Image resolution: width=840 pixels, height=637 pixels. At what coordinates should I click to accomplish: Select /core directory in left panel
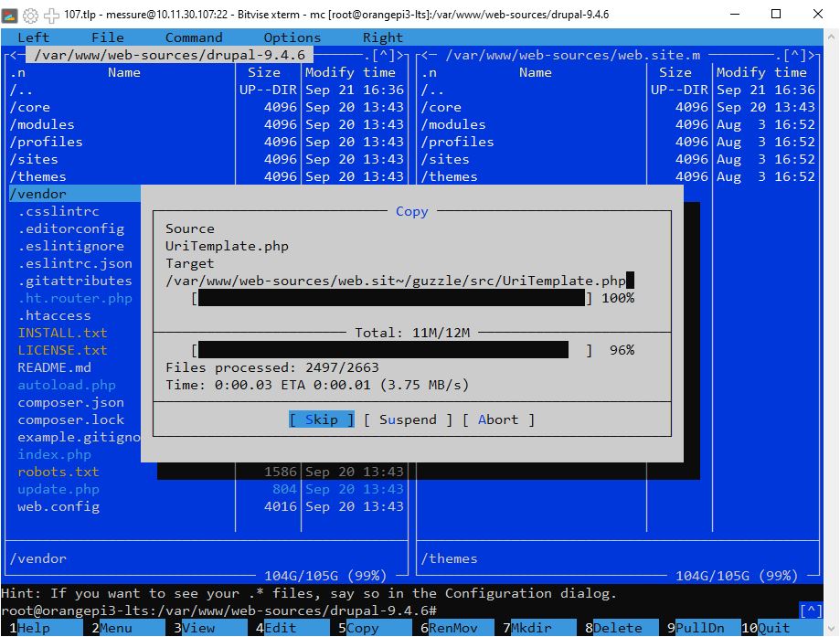point(122,107)
